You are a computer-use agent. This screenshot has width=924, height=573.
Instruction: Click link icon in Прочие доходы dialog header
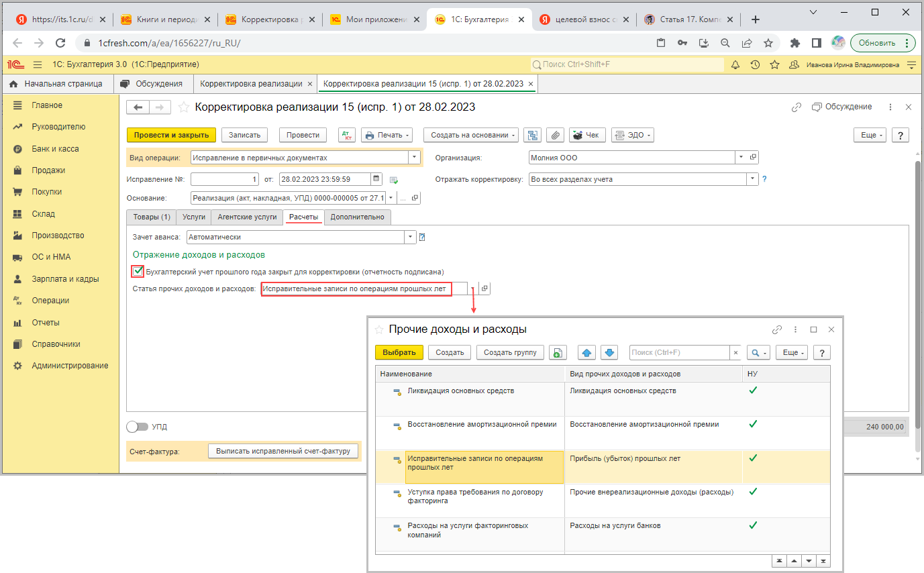pyautogui.click(x=777, y=329)
